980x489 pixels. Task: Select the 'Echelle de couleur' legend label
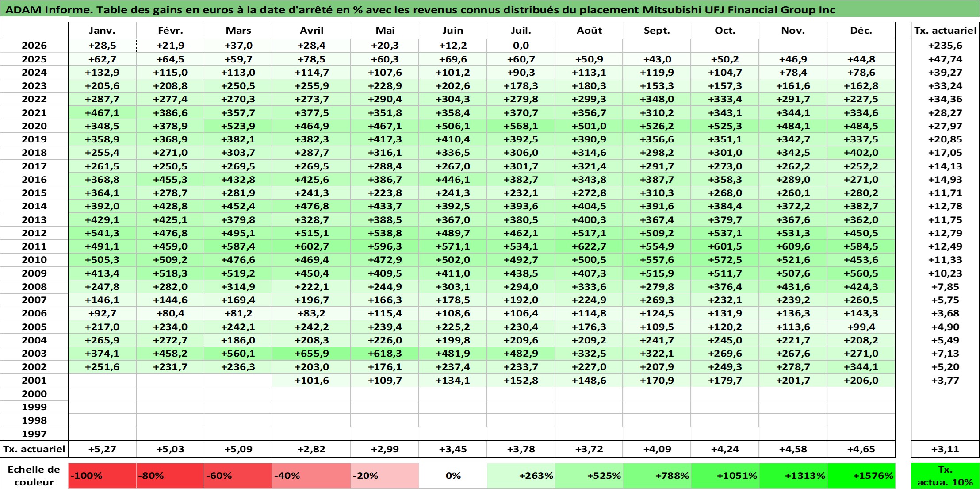(x=34, y=476)
